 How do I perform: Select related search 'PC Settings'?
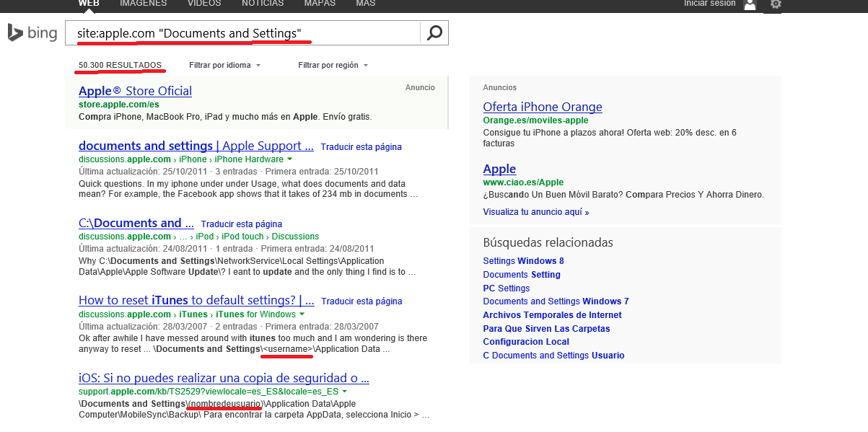507,288
